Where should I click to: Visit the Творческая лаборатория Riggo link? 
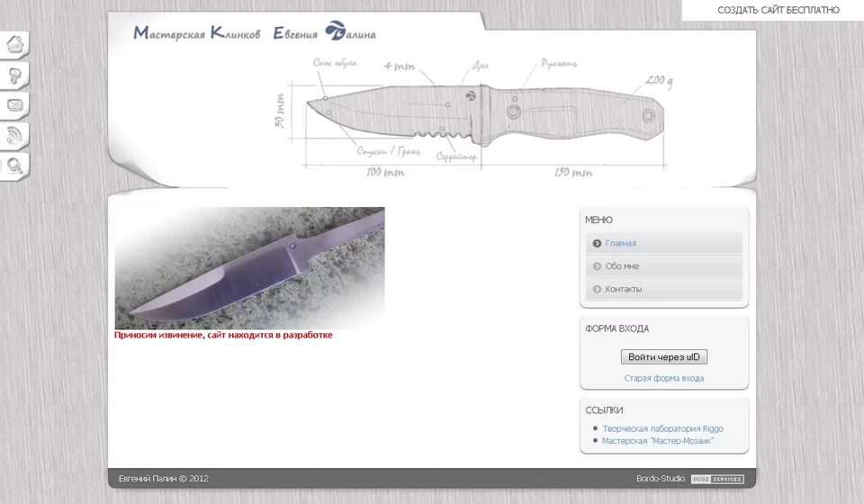click(x=662, y=428)
